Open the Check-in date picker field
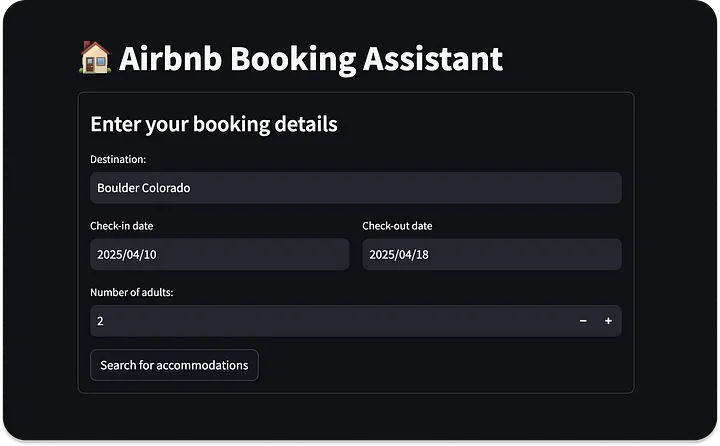The width and height of the screenshot is (720, 446). pos(219,254)
